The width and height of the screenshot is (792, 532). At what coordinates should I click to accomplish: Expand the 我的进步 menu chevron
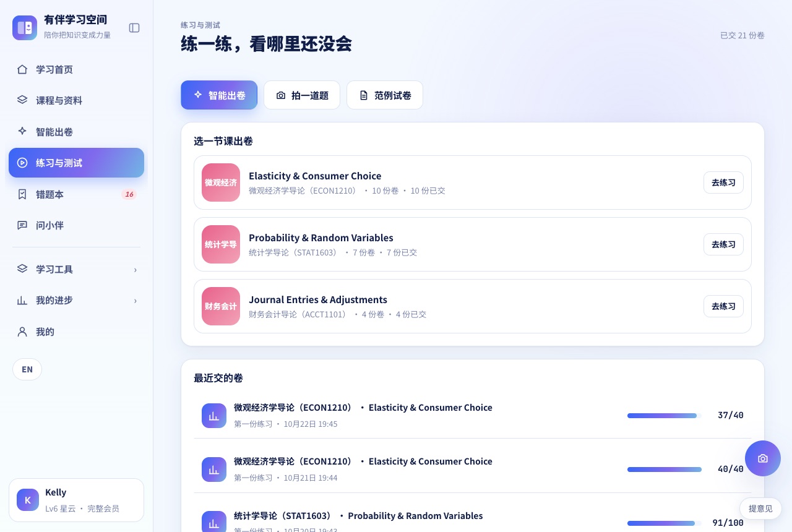[136, 301]
